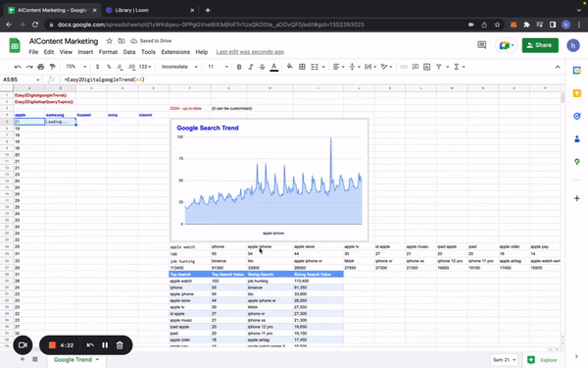Open the fill color tool
Image resolution: width=588 pixels, height=368 pixels.
[x=289, y=67]
